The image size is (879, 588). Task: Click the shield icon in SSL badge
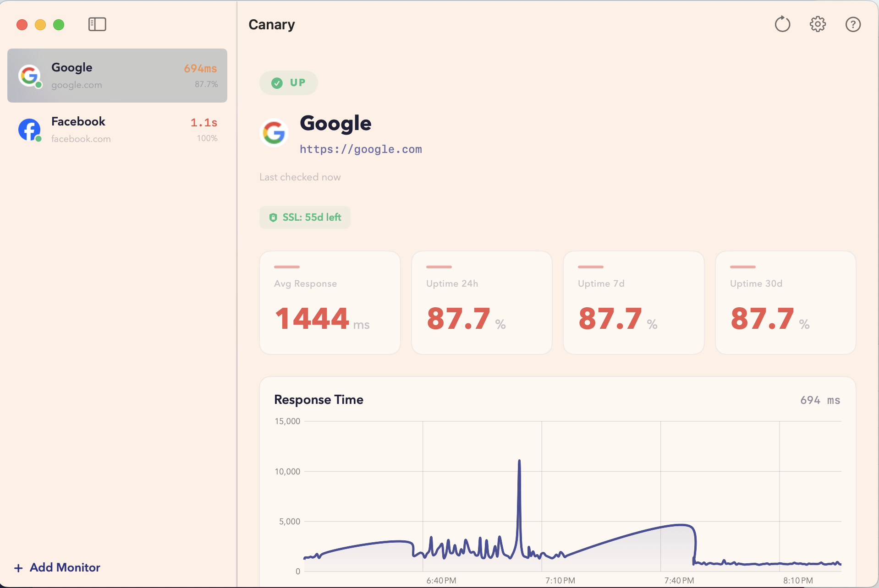[x=274, y=217]
